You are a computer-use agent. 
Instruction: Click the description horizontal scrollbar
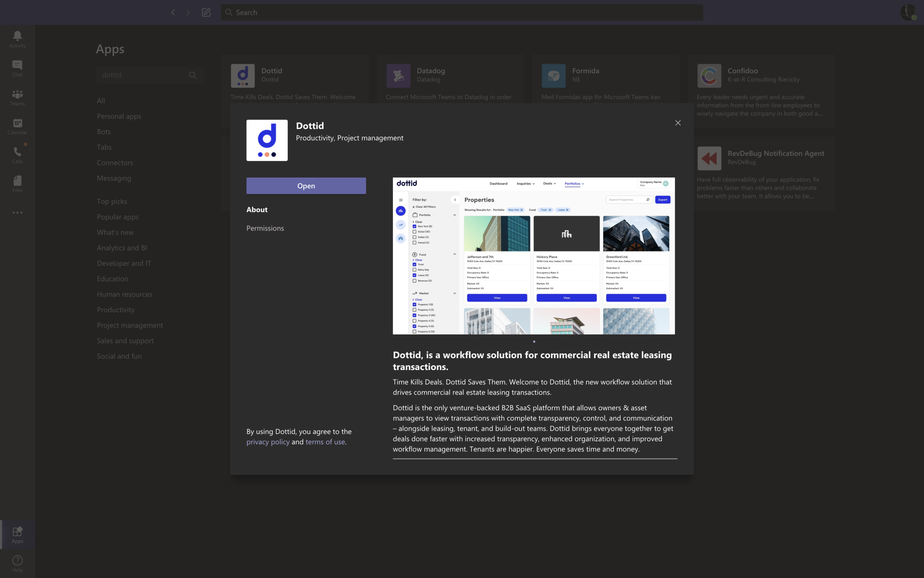[535, 458]
